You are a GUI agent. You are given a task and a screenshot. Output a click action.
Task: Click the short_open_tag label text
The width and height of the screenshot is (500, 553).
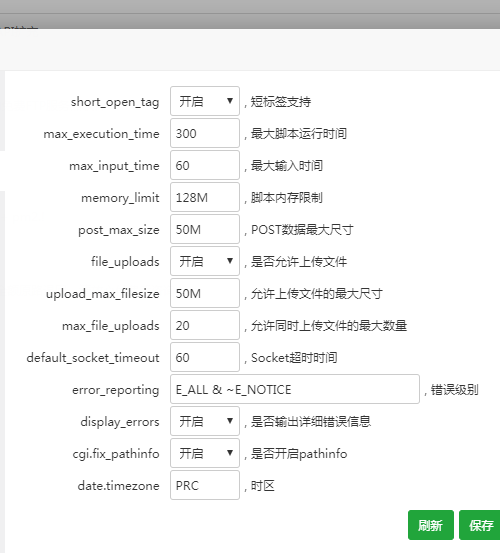point(115,102)
